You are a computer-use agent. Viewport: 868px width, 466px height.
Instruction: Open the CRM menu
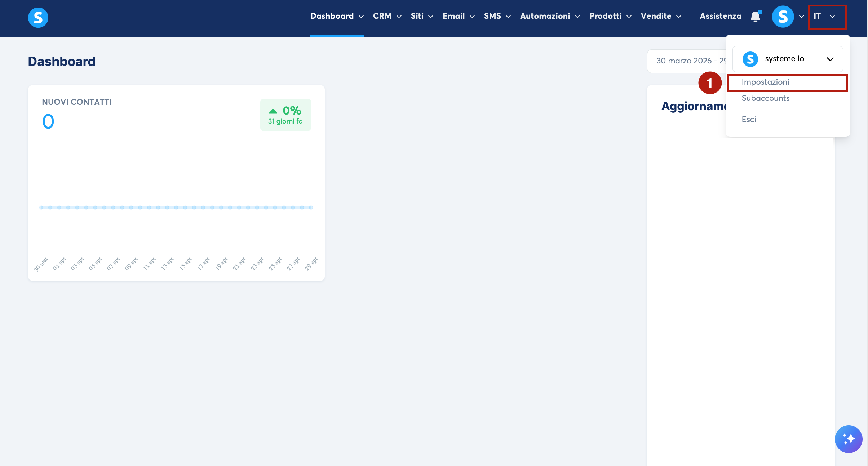[382, 16]
